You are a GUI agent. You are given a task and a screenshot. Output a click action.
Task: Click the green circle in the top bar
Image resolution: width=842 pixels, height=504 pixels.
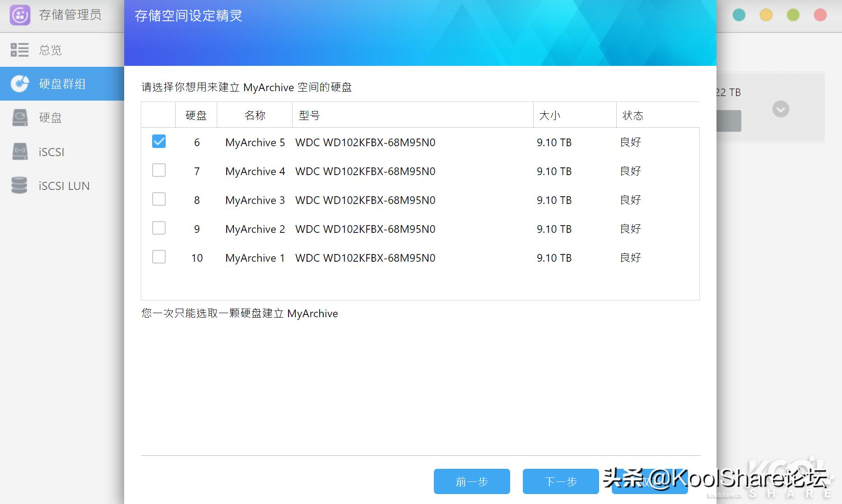793,15
